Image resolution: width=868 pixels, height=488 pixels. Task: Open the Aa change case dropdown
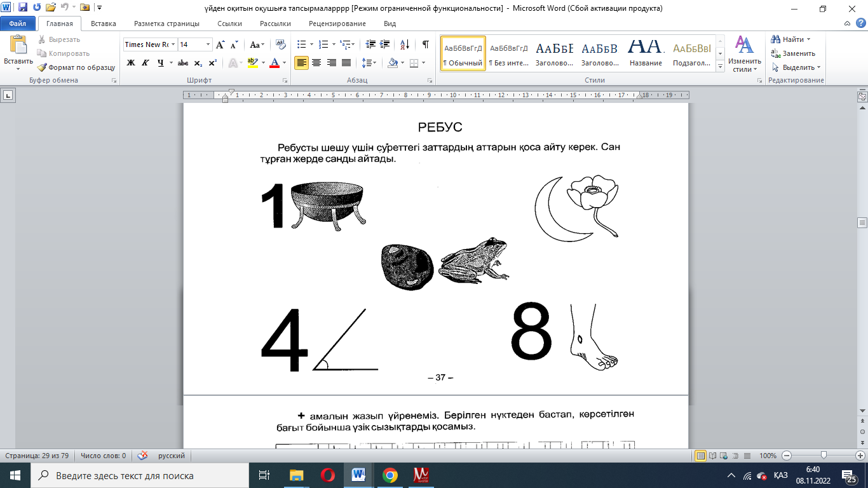click(257, 44)
